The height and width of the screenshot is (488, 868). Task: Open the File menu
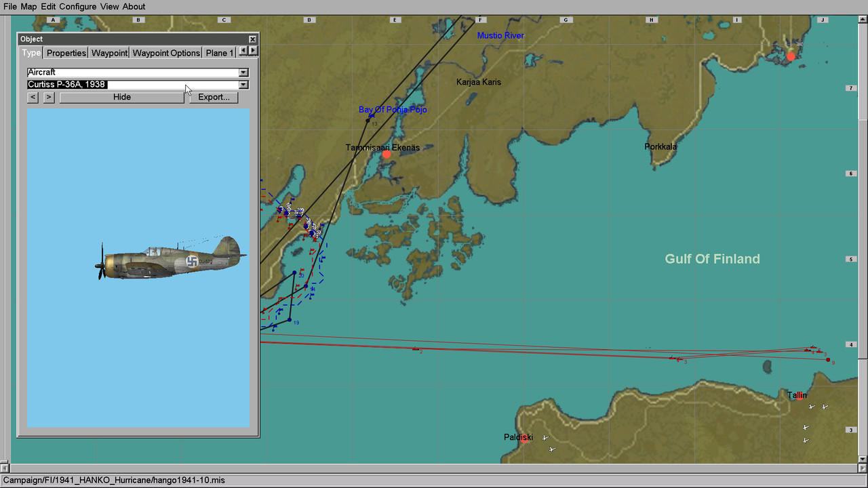pos(10,7)
